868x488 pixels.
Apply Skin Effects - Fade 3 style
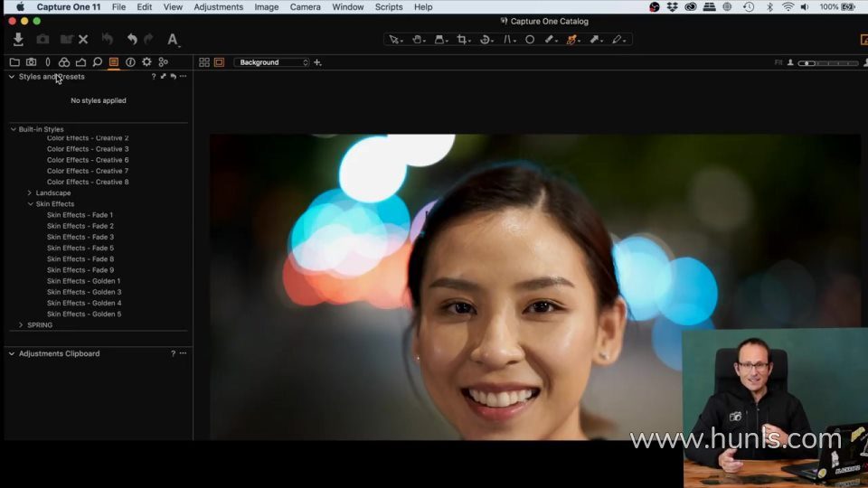point(80,237)
